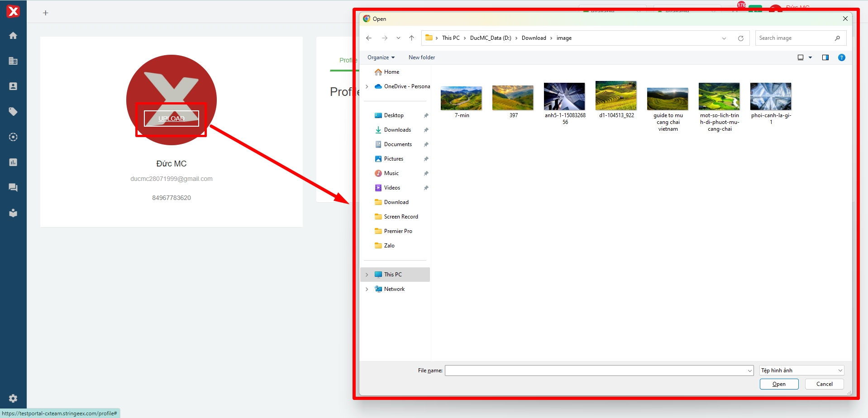This screenshot has width=868, height=418.
Task: Open the contacts icon in sidebar
Action: (x=13, y=86)
